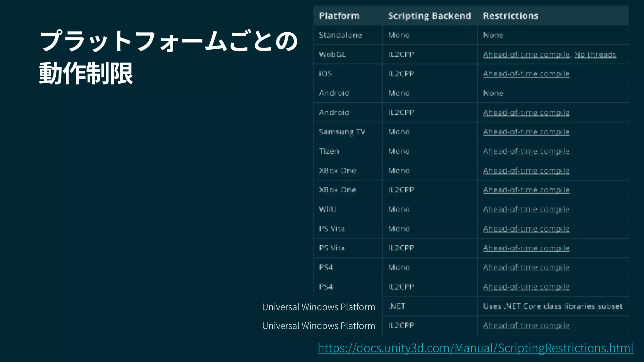Select the 'Android' cell with Mono backend
Screen dimensions: 644x362
334,93
